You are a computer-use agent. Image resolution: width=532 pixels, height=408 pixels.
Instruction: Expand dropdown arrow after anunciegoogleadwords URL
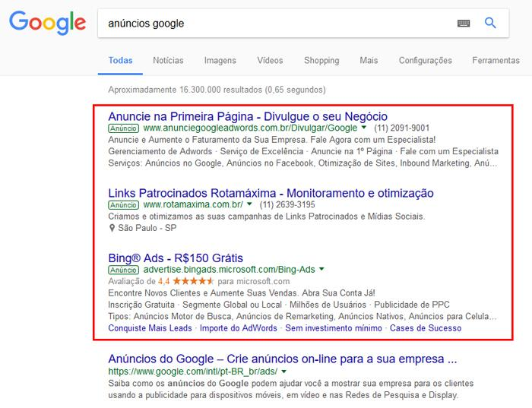pyautogui.click(x=364, y=128)
